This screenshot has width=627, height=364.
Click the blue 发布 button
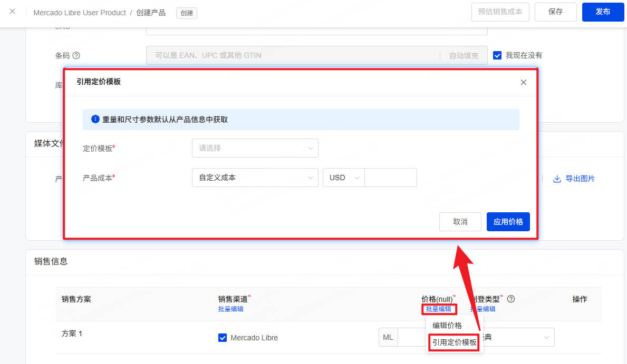[x=603, y=12]
